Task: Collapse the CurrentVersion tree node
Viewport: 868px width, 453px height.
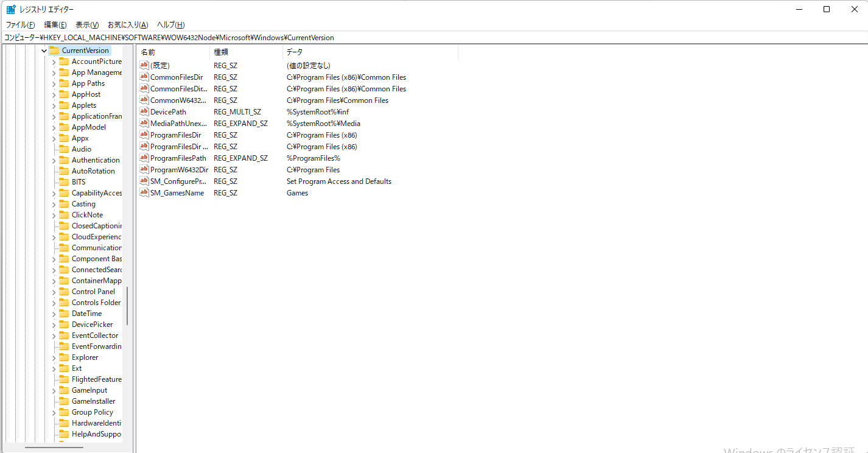Action: point(44,51)
